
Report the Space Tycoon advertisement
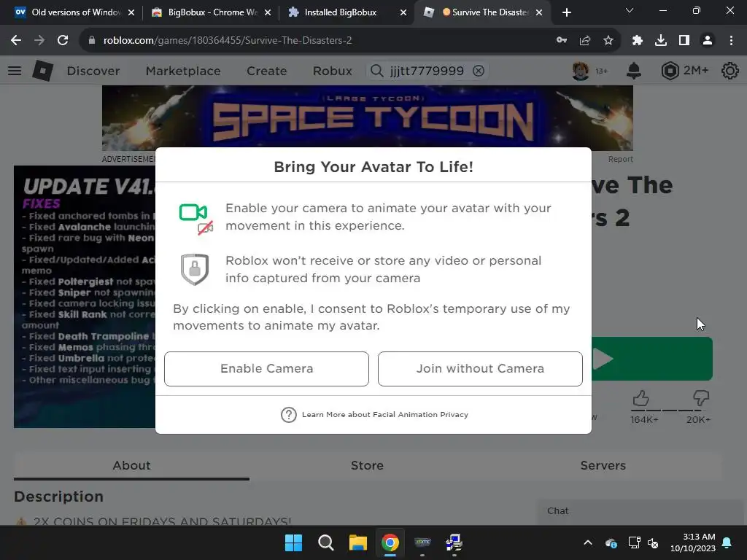click(620, 159)
